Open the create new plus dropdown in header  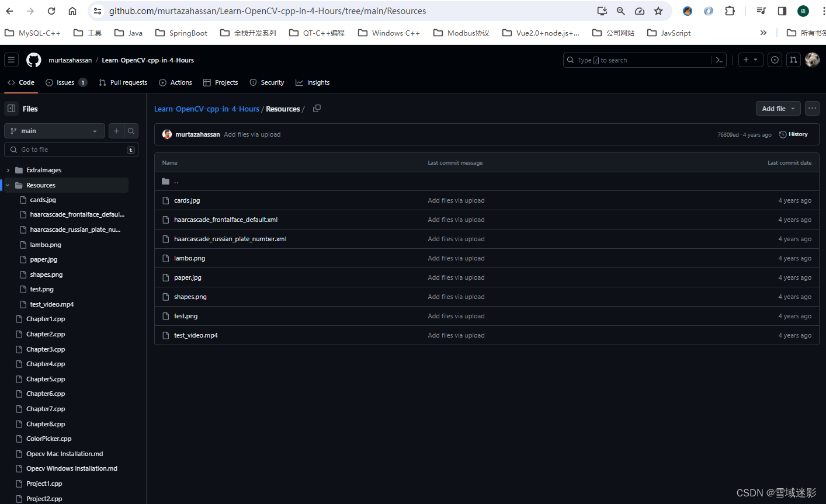[751, 60]
